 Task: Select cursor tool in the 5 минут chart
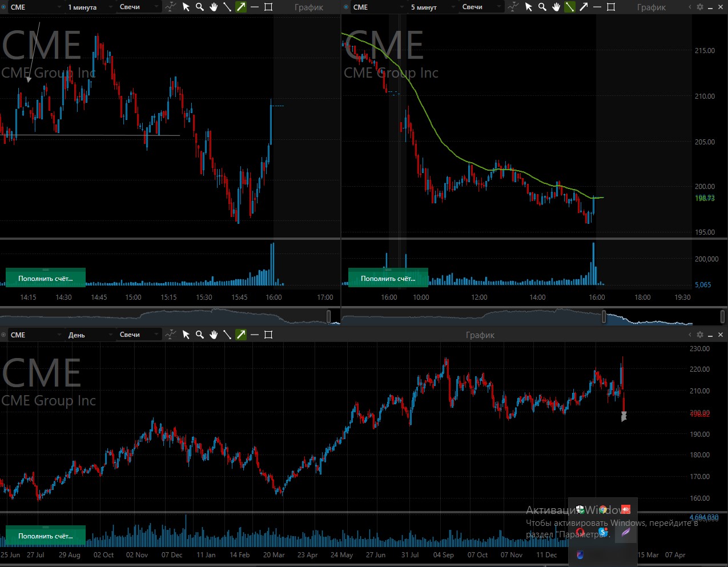[529, 7]
